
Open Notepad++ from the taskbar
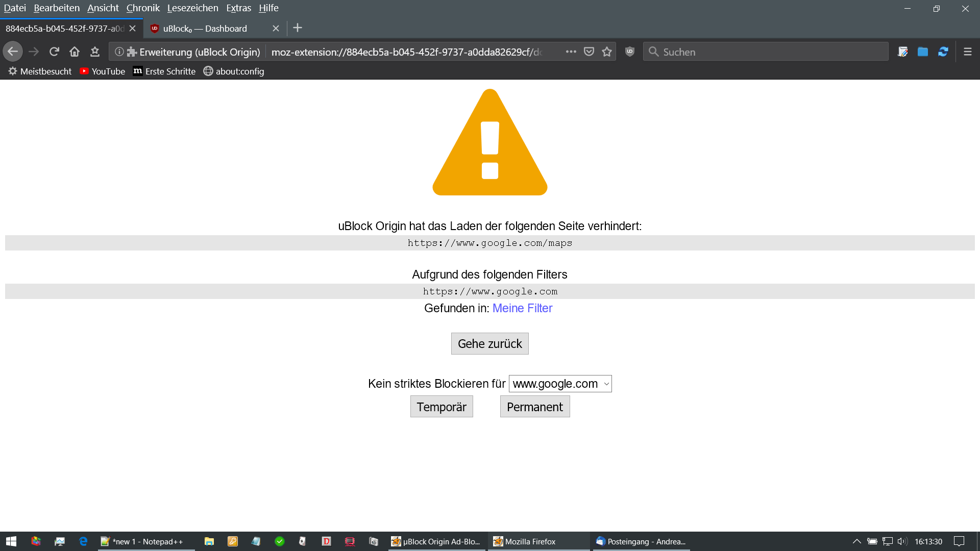146,541
